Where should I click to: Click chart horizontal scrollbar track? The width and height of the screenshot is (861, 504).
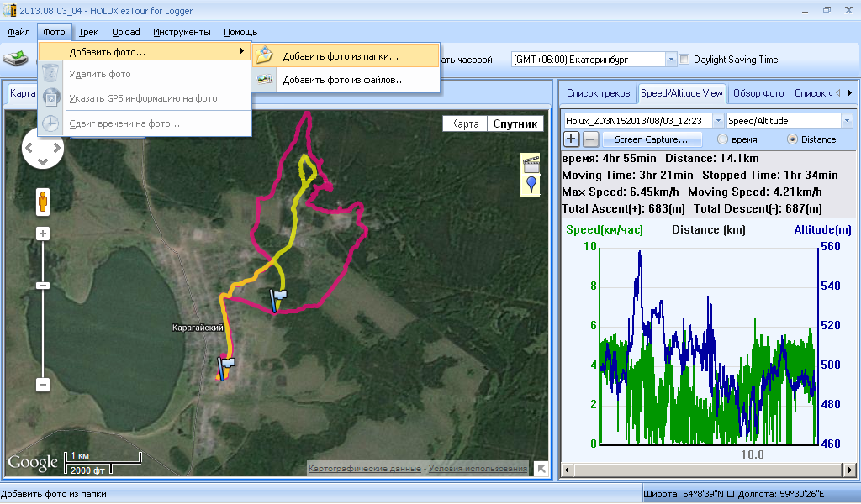click(x=708, y=470)
